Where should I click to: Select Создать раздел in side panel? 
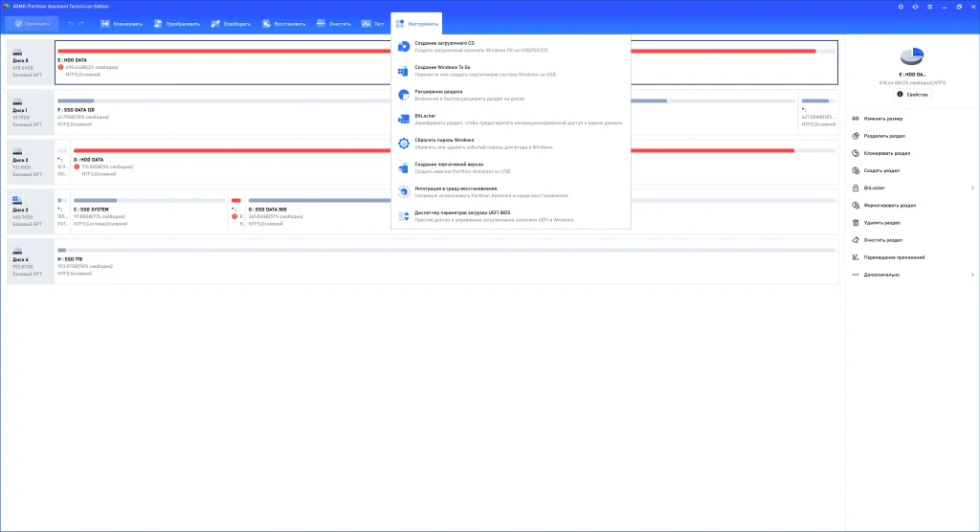click(880, 170)
